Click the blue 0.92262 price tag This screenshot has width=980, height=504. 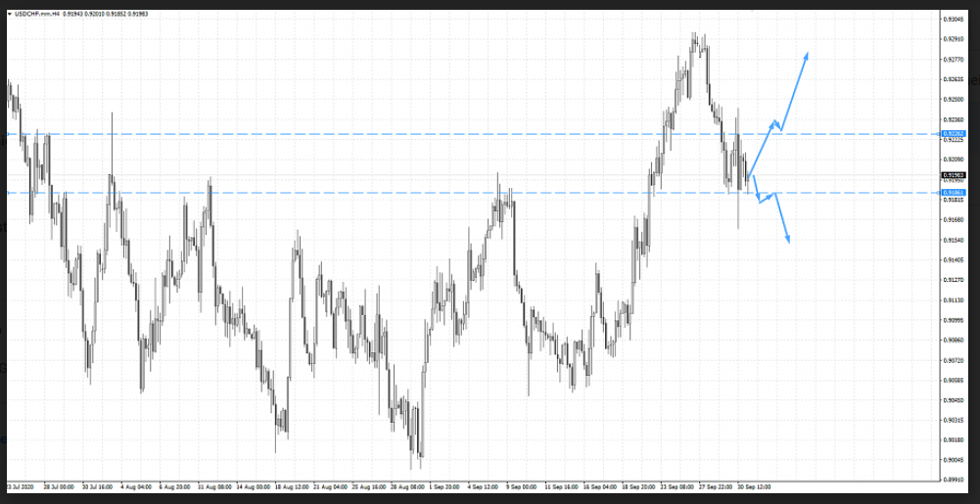[x=953, y=133]
